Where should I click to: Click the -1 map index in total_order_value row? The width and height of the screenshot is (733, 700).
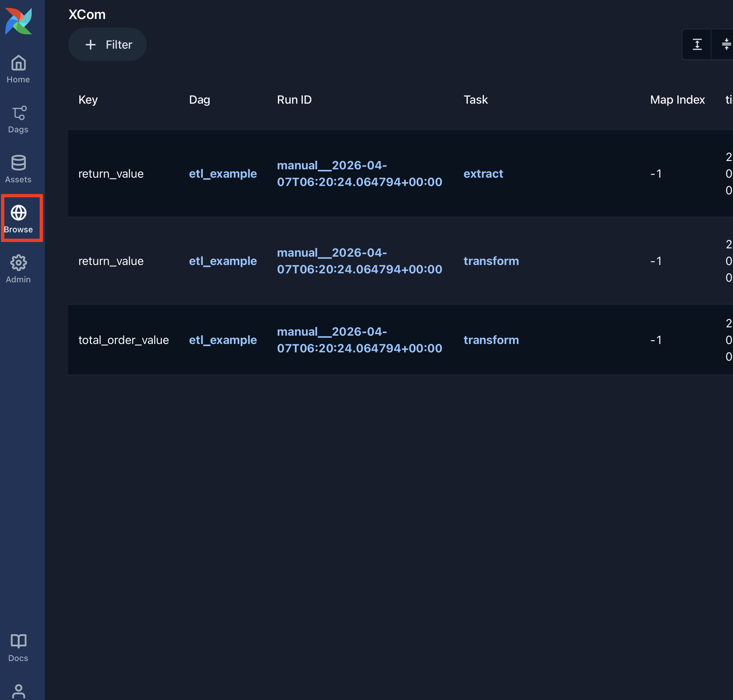(656, 340)
